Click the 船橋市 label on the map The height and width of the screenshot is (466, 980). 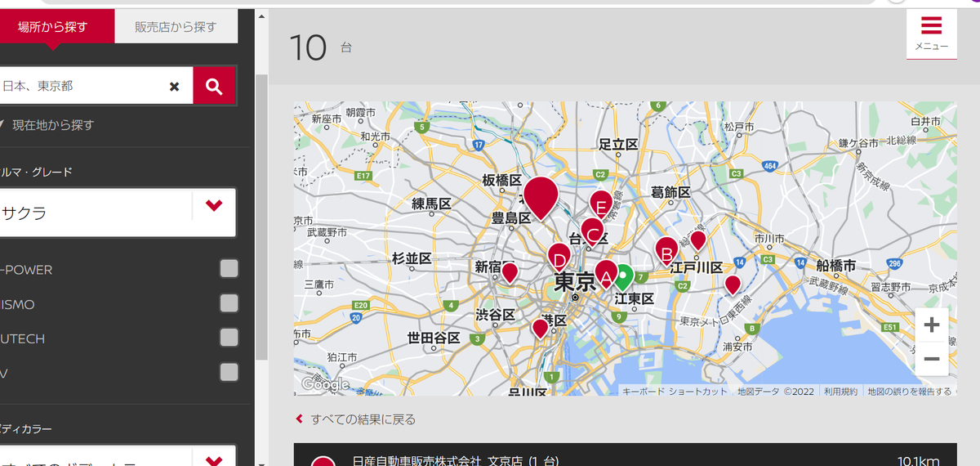[x=836, y=266]
